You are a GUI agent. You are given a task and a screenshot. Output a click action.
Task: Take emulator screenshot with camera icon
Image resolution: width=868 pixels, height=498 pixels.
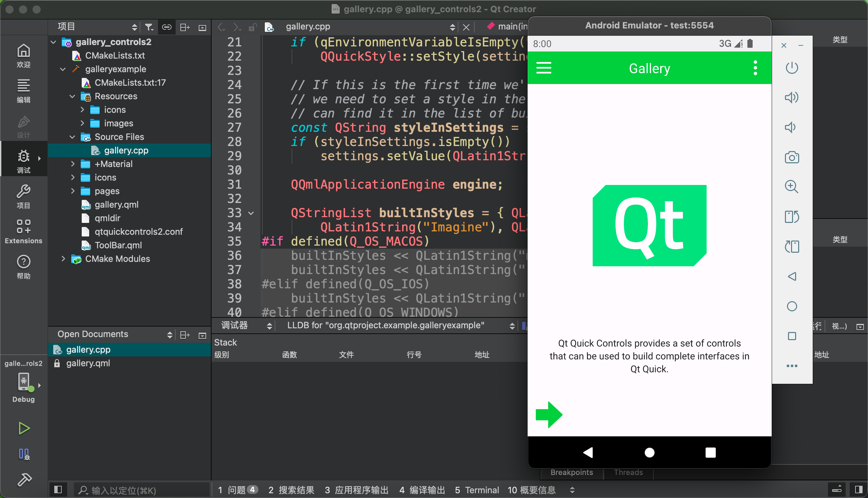pyautogui.click(x=791, y=157)
